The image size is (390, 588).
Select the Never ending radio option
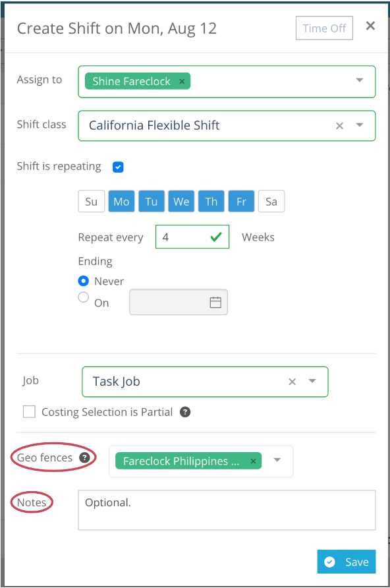point(84,281)
